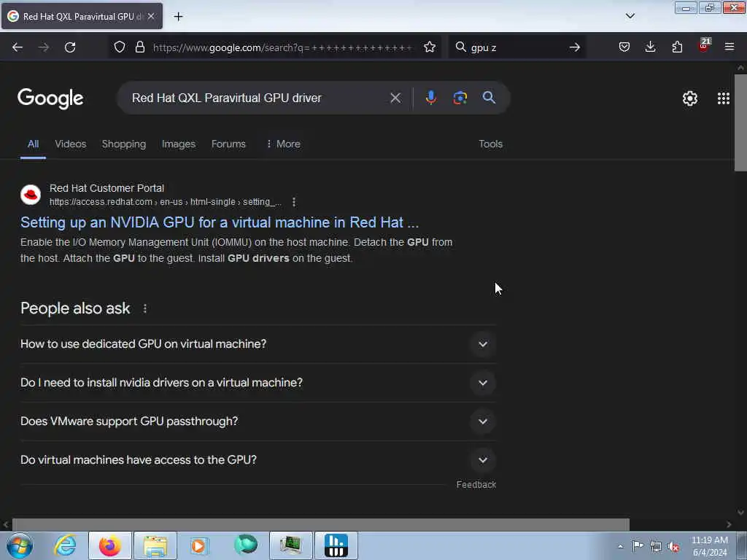
Task: Clear the Google search box text
Action: 395,98
